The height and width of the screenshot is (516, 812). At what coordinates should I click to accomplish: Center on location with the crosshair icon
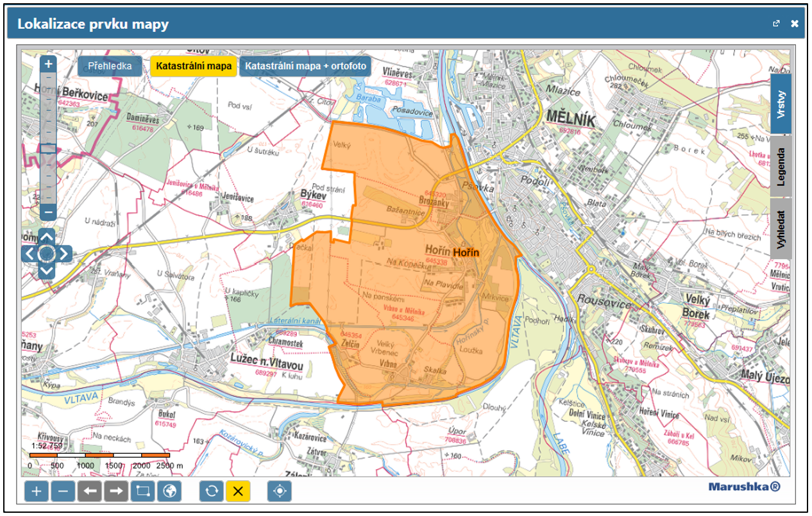[x=280, y=492]
